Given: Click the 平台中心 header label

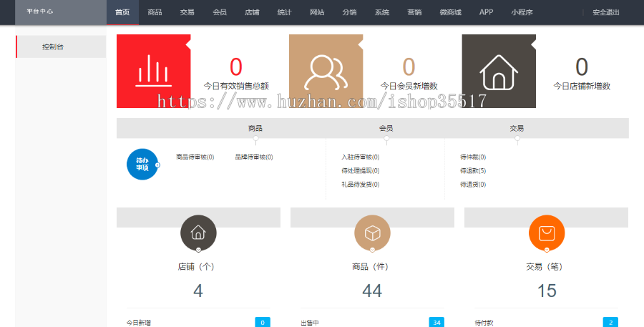Looking at the screenshot, I should click(x=40, y=11).
